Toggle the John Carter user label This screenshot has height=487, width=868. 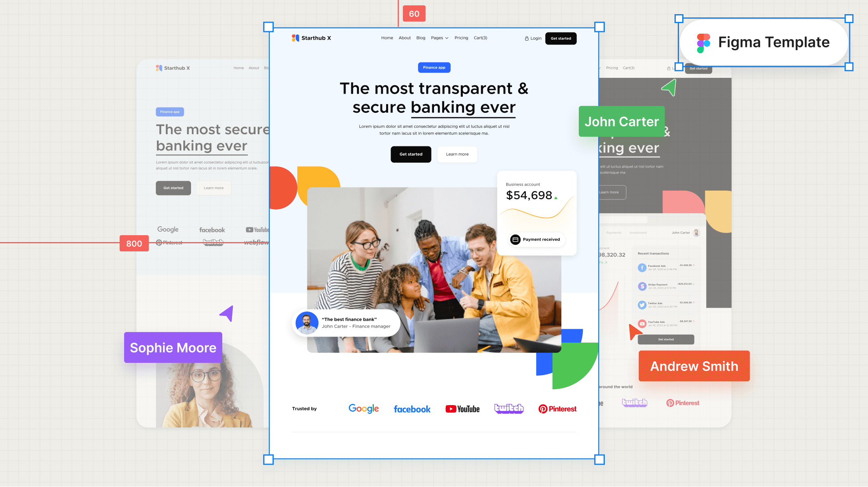(621, 122)
